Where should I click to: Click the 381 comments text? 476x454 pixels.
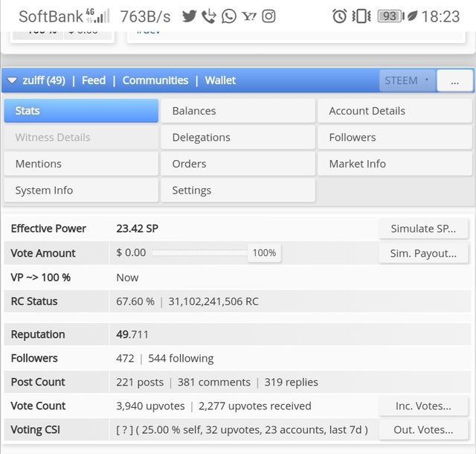214,383
